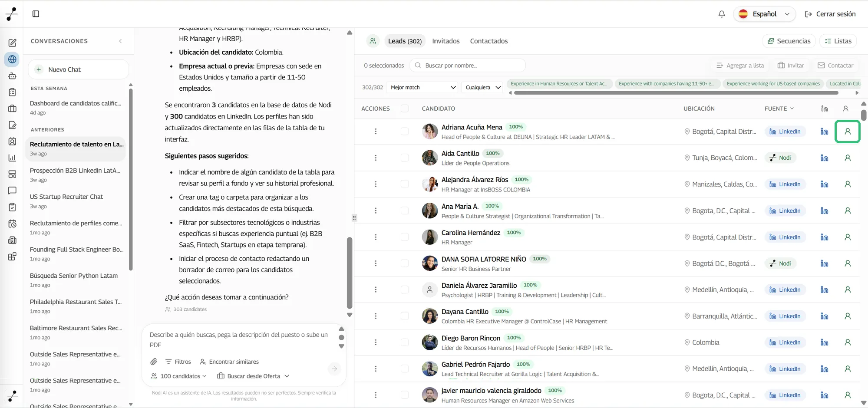Open actions menu for Adriana Acuña Mena
The width and height of the screenshot is (868, 408).
(x=376, y=132)
